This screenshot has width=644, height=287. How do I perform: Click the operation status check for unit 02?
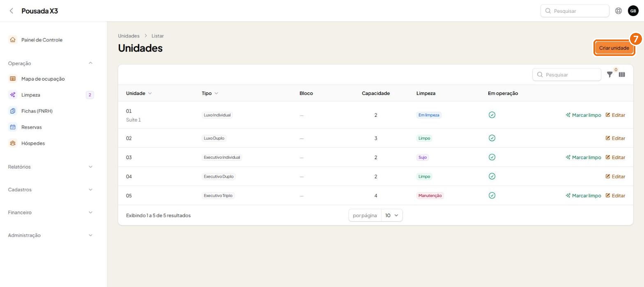pyautogui.click(x=492, y=138)
